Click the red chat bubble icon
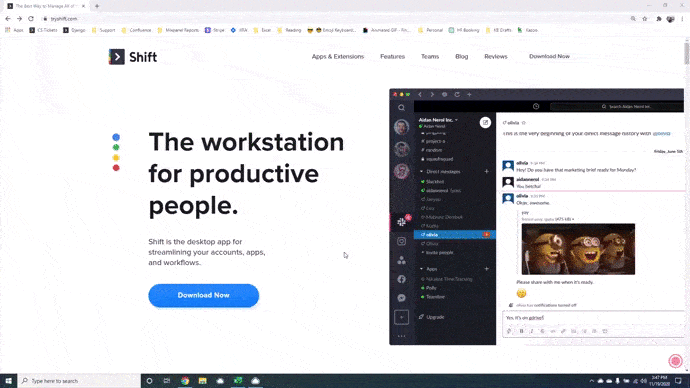The image size is (690, 388). (x=675, y=361)
